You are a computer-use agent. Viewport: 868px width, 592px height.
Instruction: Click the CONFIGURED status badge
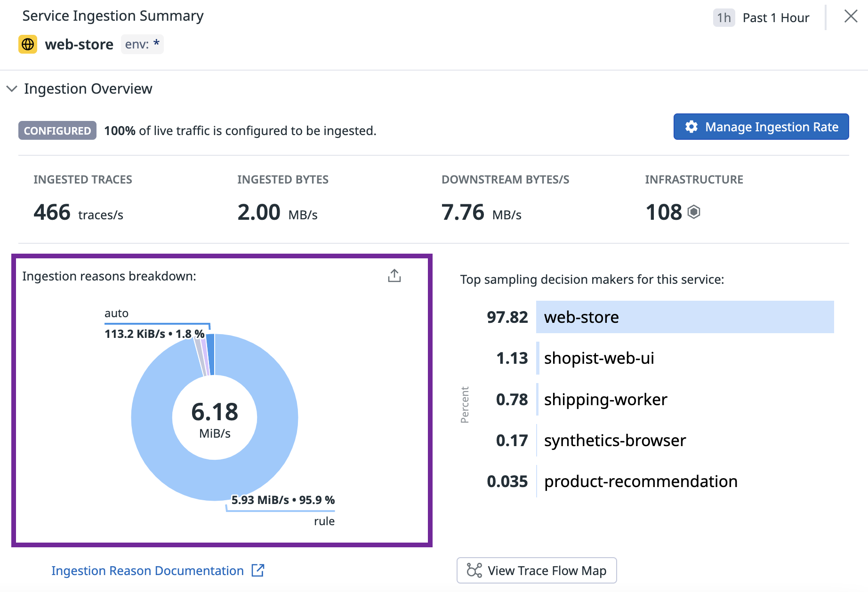pos(57,131)
